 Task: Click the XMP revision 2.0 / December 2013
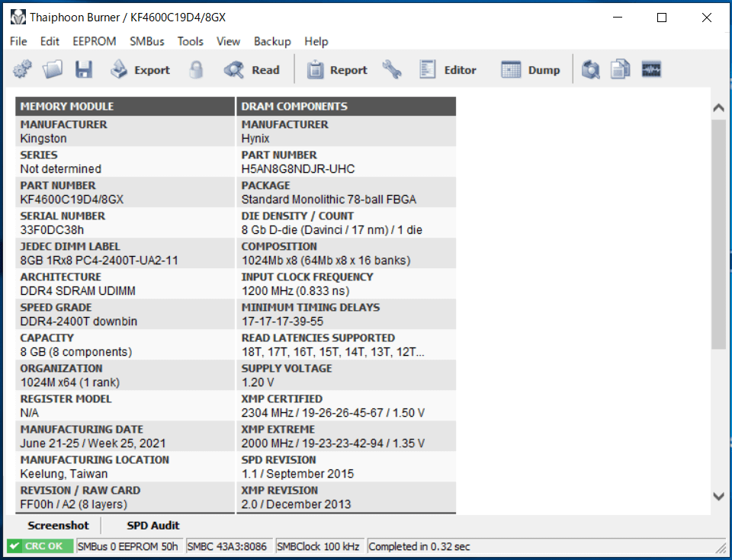[296, 504]
